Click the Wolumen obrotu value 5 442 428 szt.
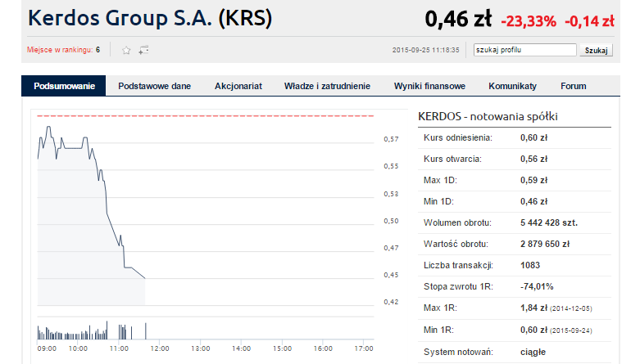Screen dimensions: 640x364 [x=549, y=223]
